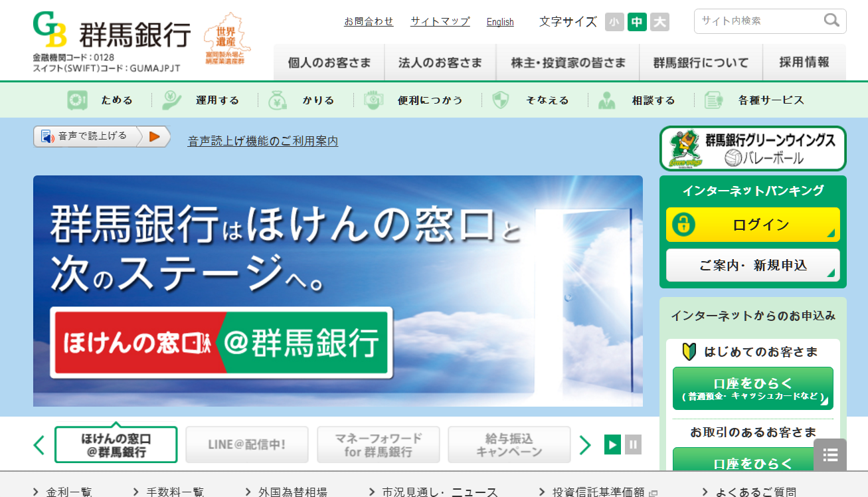Set text size to 小
This screenshot has height=497, width=868.
(614, 22)
